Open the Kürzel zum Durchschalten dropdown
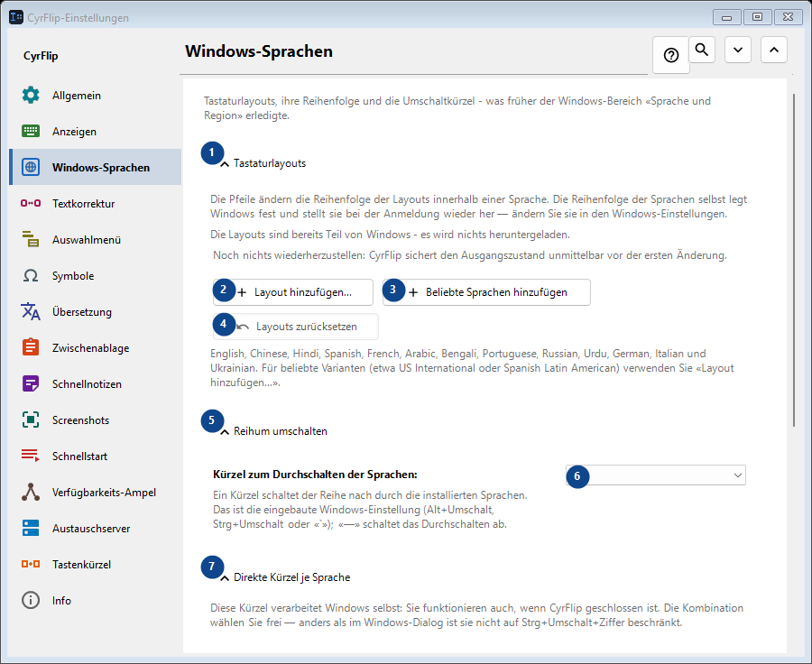Image resolution: width=812 pixels, height=664 pixels. click(x=656, y=475)
